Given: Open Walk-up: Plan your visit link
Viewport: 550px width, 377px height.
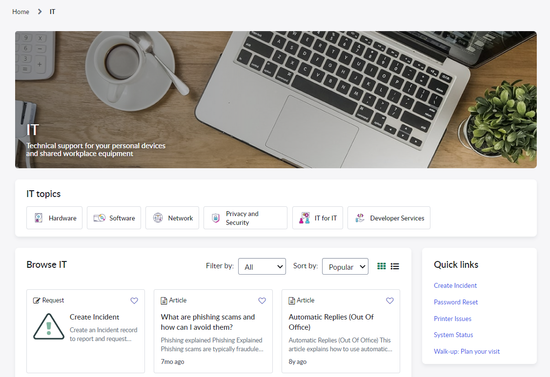Looking at the screenshot, I should point(467,351).
